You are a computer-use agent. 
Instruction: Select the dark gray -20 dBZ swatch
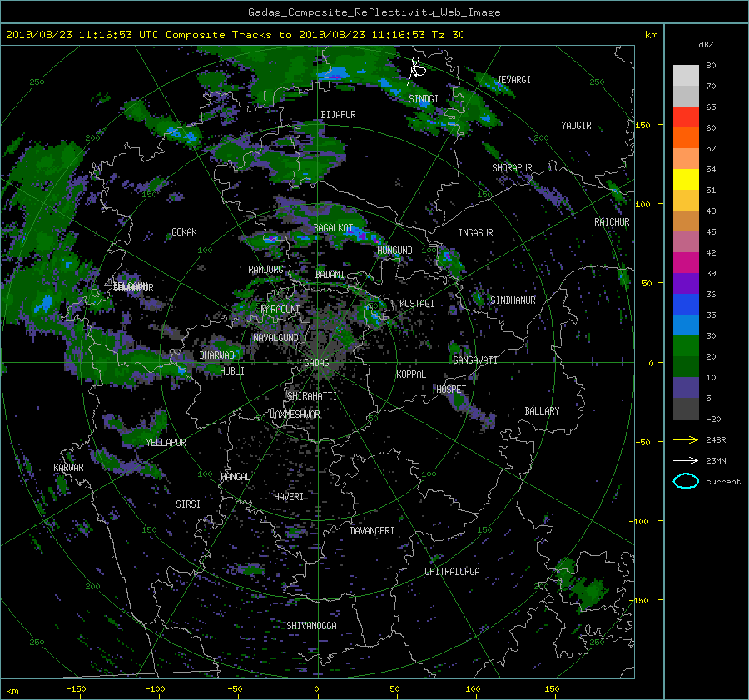click(686, 408)
